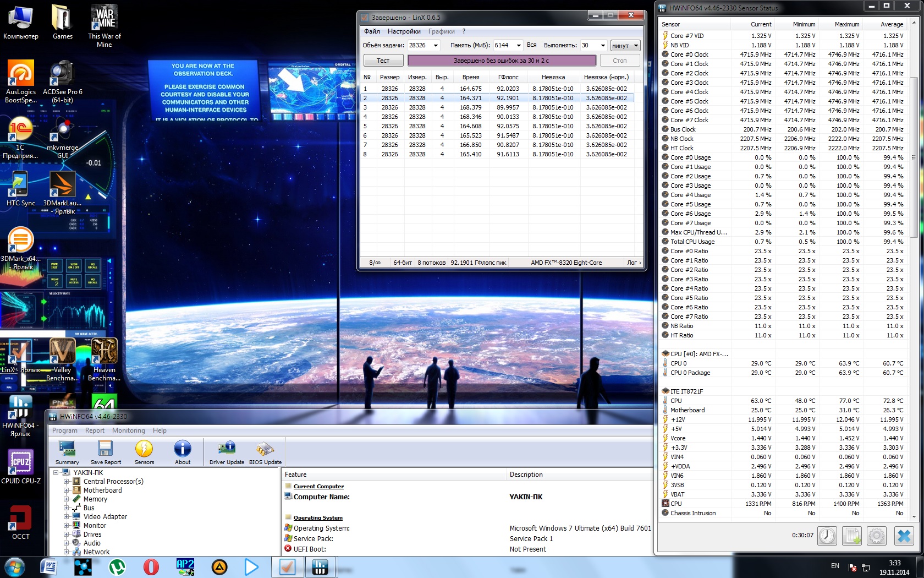Expand the Central Processor(s) tree node
This screenshot has height=578, width=924.
point(67,482)
